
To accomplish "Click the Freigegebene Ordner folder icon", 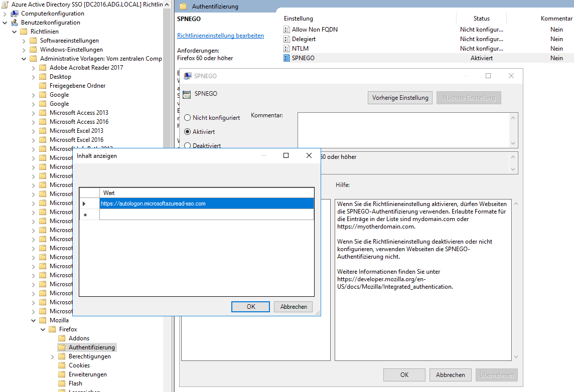I will point(43,86).
